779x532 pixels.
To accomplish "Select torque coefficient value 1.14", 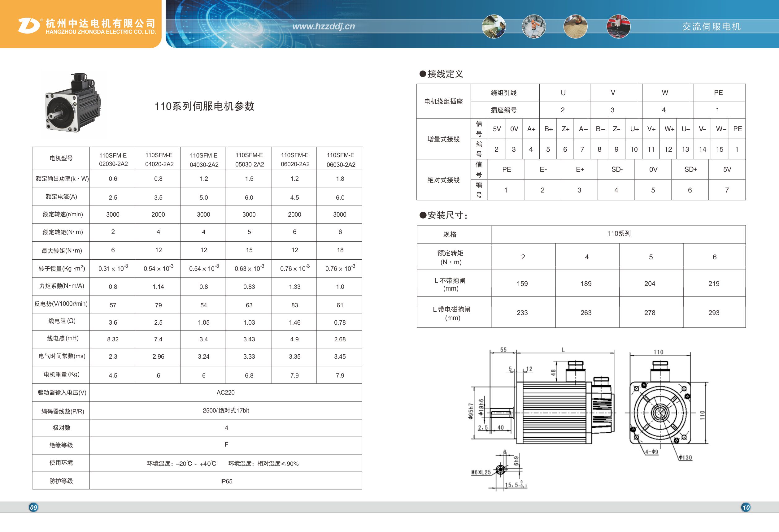I will (158, 287).
